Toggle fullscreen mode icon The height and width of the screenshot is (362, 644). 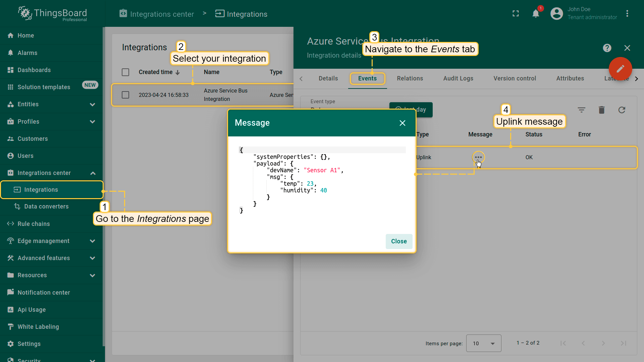click(516, 14)
